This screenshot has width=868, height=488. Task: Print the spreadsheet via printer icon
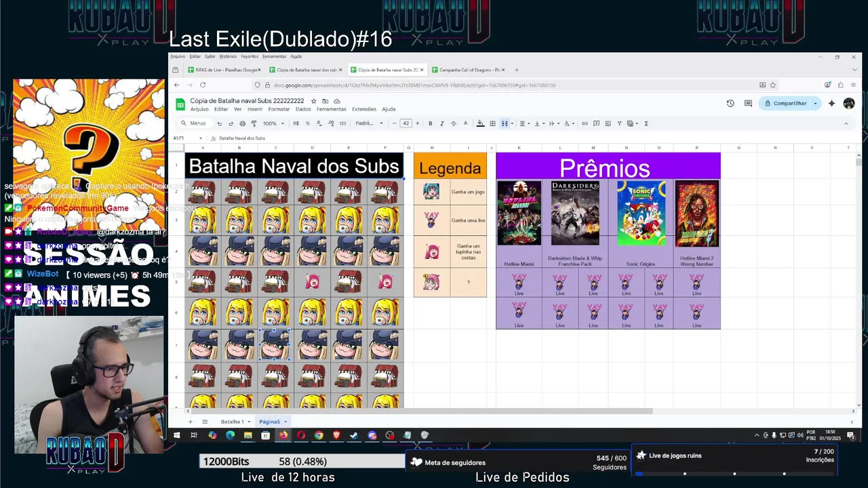pos(242,123)
